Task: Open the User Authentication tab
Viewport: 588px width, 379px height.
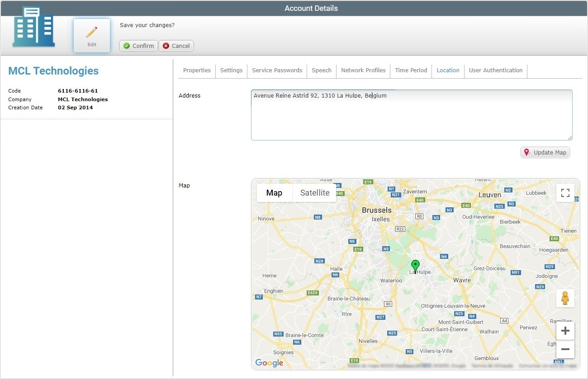Action: point(495,70)
